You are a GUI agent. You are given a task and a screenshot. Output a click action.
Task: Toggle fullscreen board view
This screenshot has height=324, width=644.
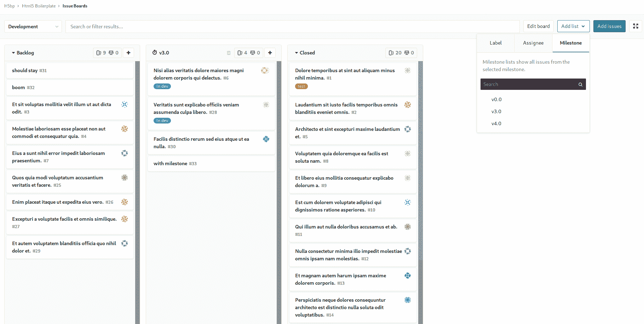pyautogui.click(x=636, y=26)
